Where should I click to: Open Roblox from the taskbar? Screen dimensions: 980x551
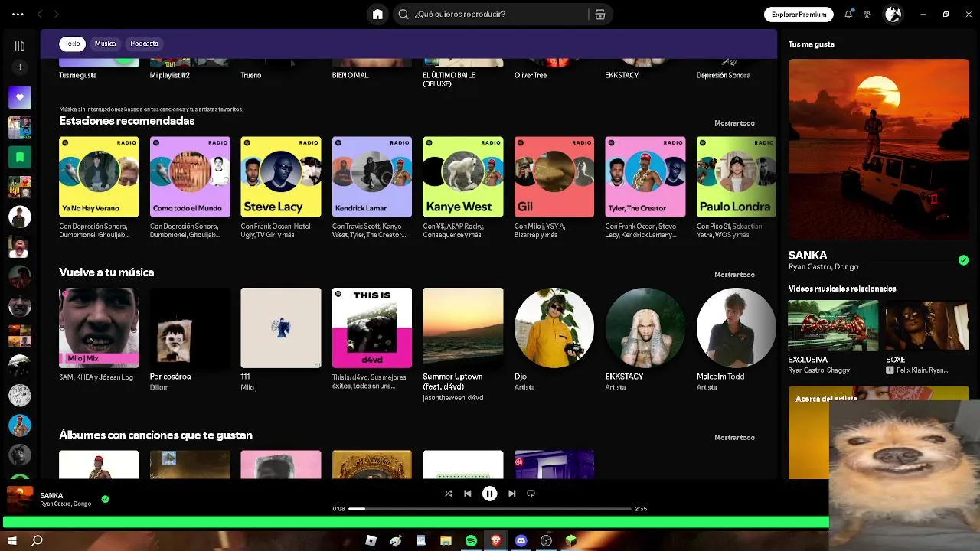click(x=371, y=541)
